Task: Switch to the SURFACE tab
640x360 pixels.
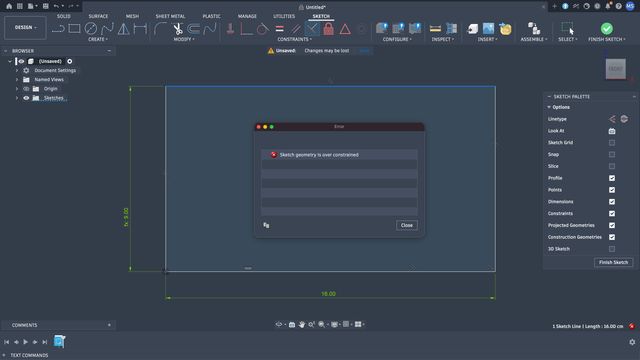Action: pos(98,16)
